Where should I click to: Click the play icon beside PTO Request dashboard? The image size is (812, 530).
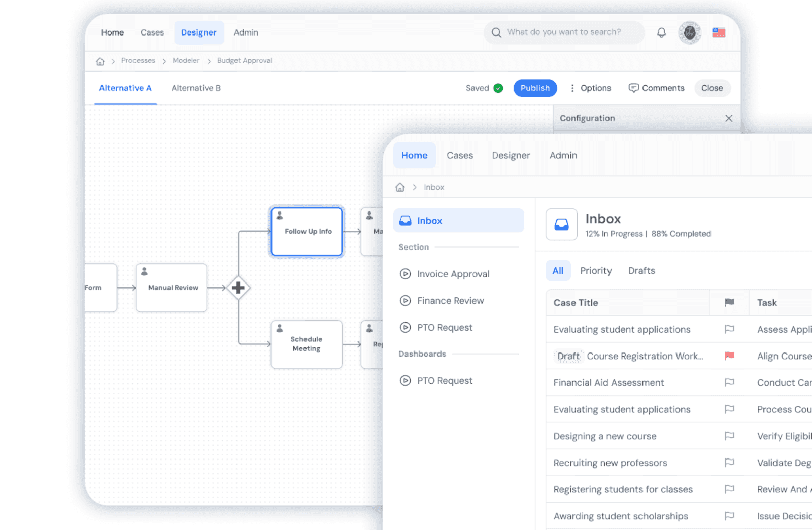[405, 380]
